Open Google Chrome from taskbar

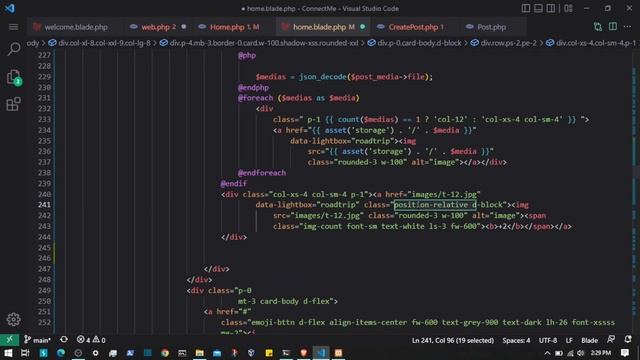(165, 353)
